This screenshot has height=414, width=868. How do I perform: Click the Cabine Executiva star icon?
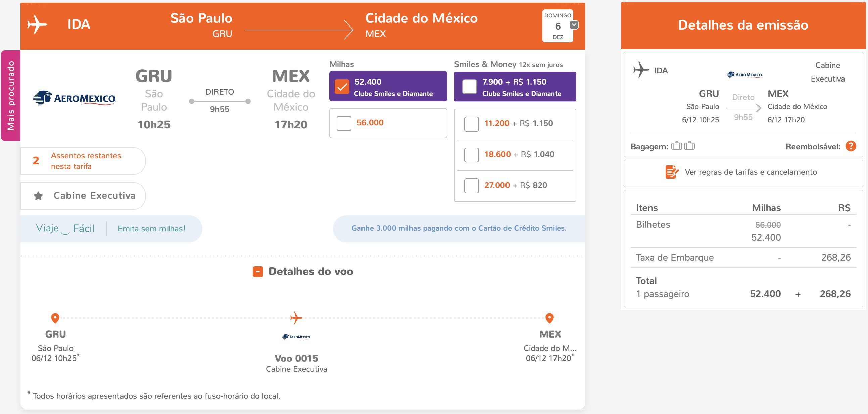(38, 196)
